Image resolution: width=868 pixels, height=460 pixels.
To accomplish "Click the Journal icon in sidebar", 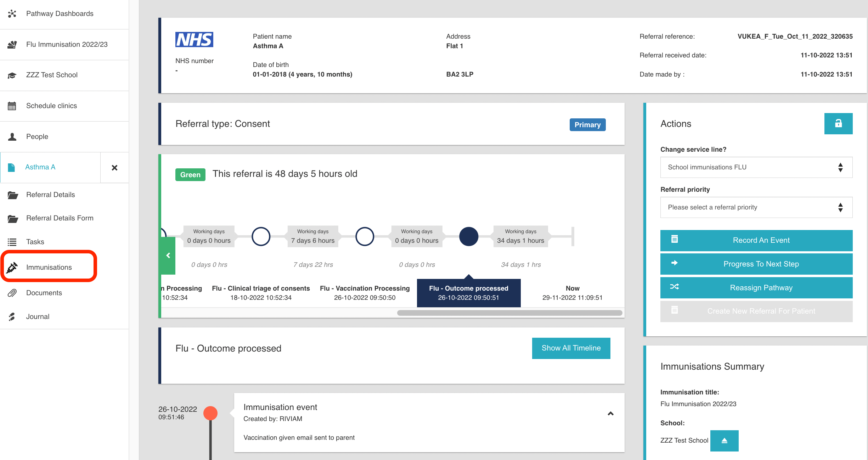I will [12, 316].
